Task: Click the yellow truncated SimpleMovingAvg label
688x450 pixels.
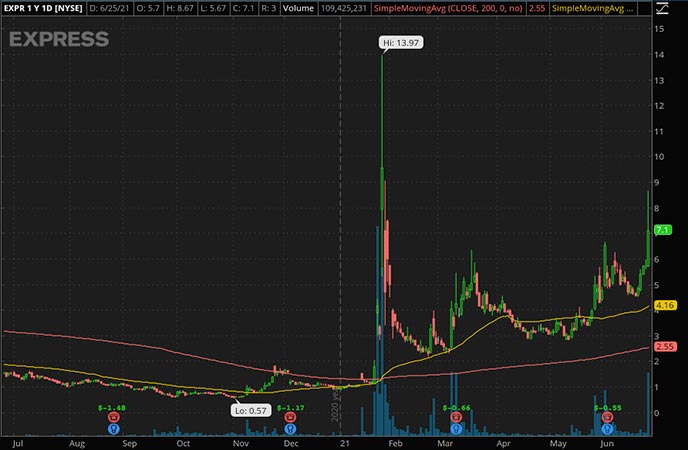Action: click(592, 8)
